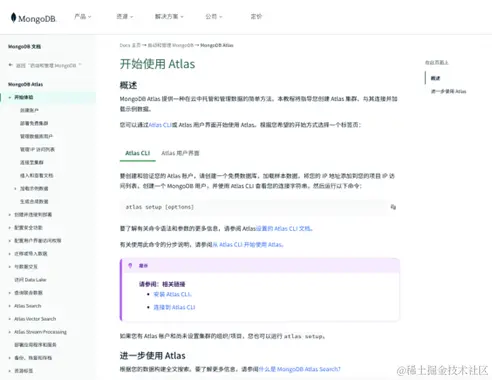Collapse the 开始使用 sidebar section
The width and height of the screenshot is (492, 380).
pos(10,97)
